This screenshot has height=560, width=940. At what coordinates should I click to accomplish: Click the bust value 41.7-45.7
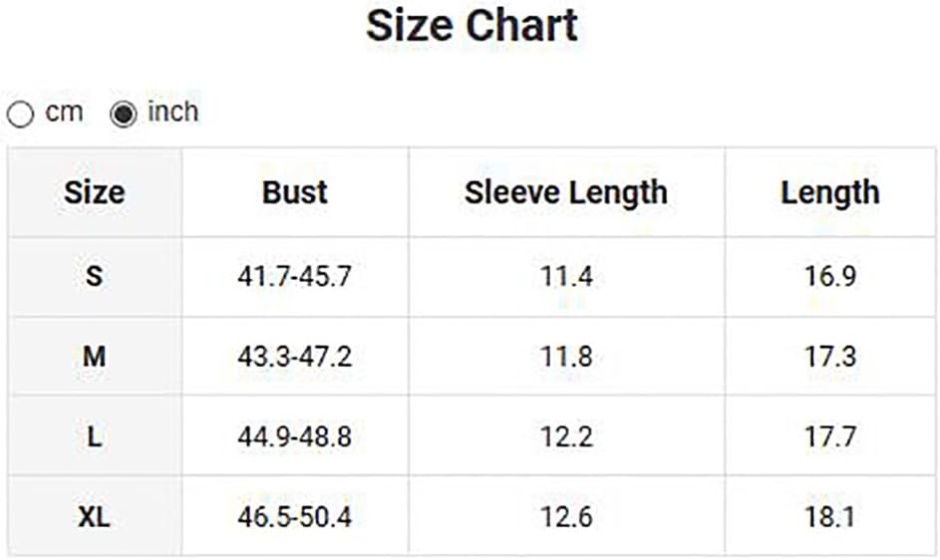294,276
